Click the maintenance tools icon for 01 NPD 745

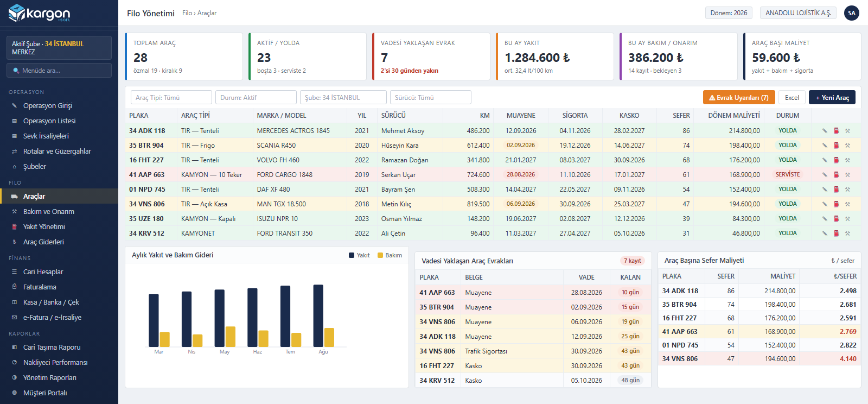847,190
